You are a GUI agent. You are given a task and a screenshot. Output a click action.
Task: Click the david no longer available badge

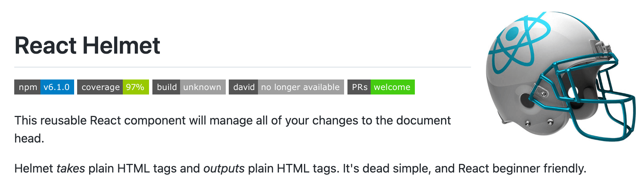(286, 87)
